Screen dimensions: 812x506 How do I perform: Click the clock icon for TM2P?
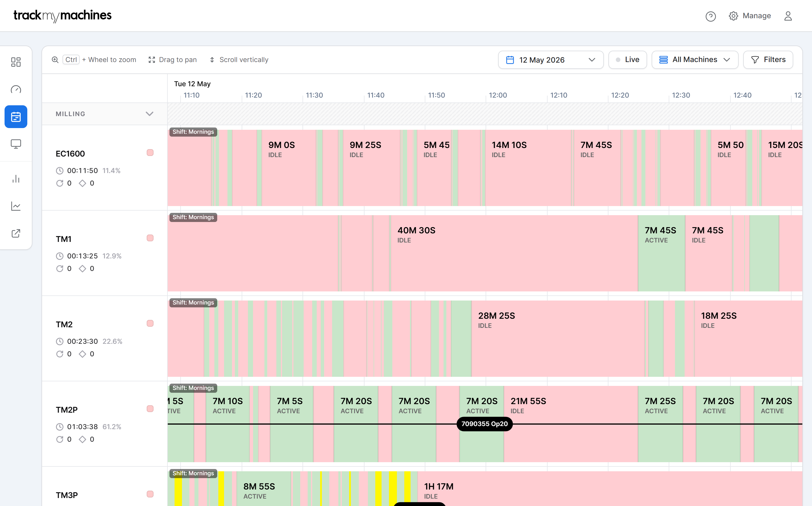point(59,427)
